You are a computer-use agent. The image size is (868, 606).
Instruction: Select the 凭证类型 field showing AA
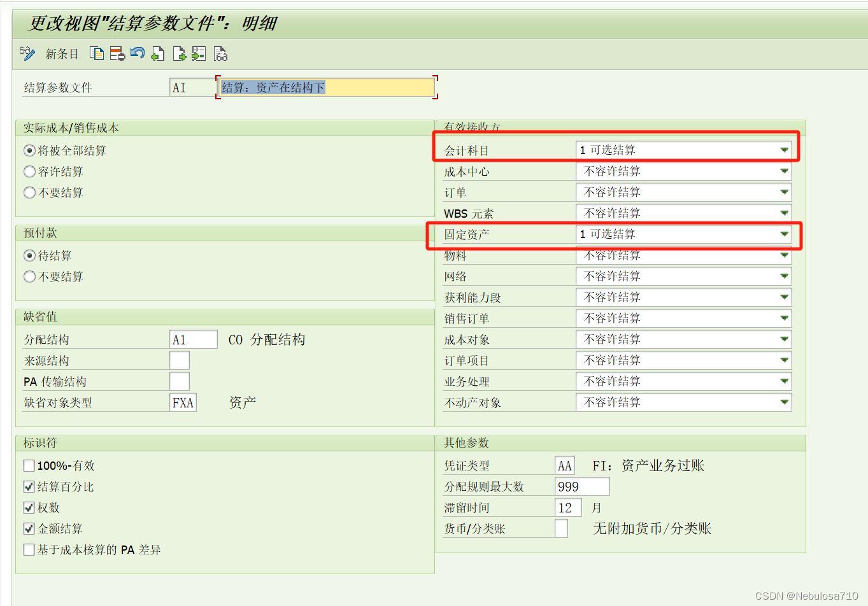pos(564,465)
